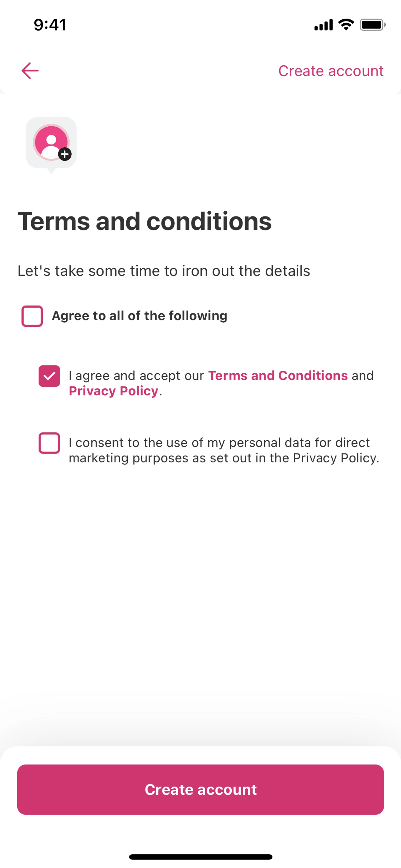
Task: Click the 'Terms and conditions' heading
Action: click(x=145, y=221)
